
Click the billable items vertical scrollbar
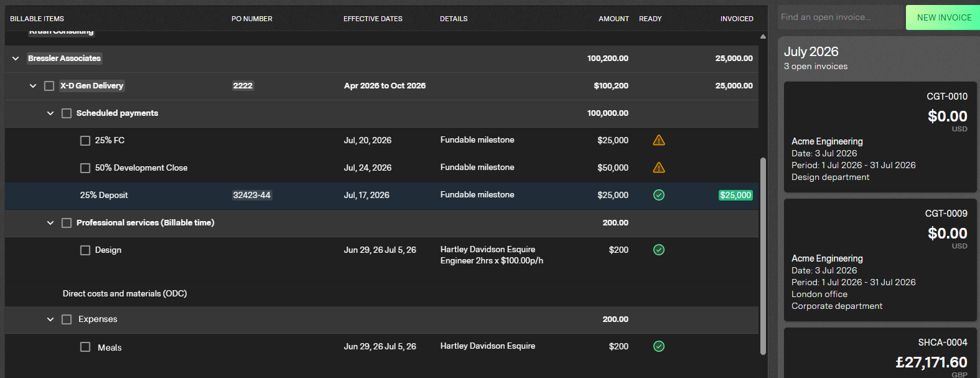click(763, 256)
